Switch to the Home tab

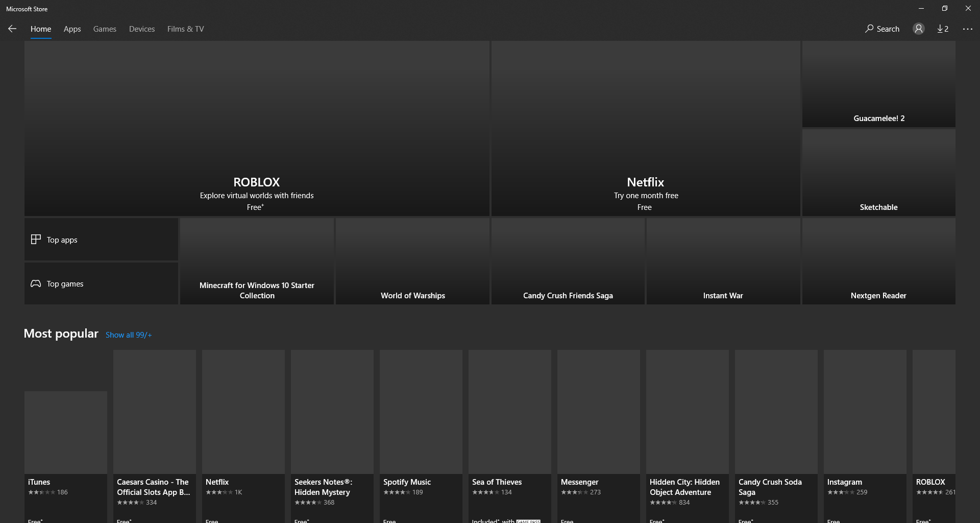pyautogui.click(x=41, y=29)
